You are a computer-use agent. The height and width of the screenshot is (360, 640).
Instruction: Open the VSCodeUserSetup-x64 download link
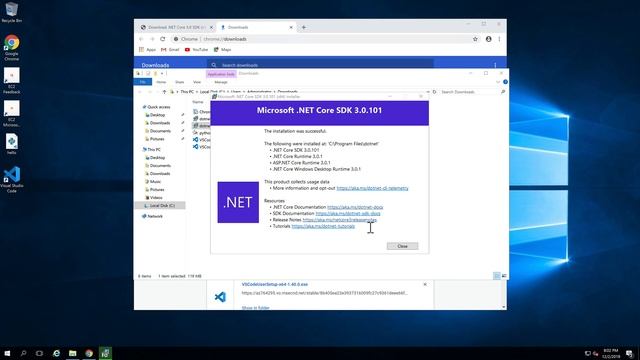click(x=275, y=284)
